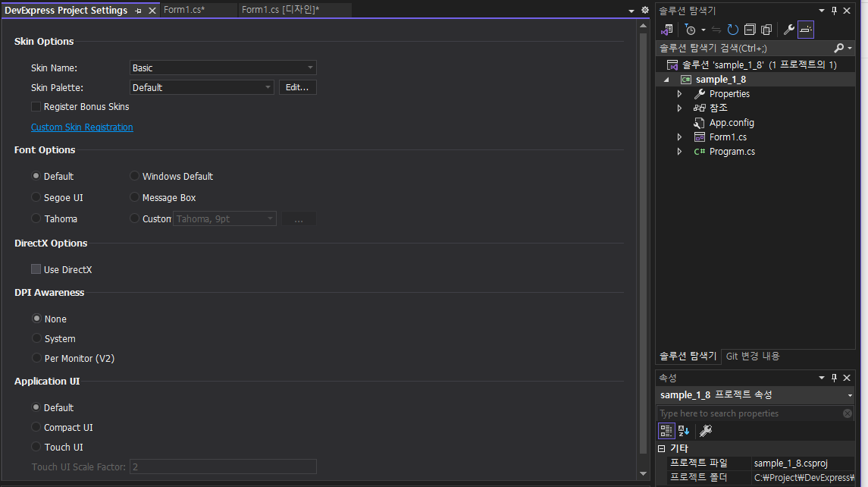The height and width of the screenshot is (487, 868).
Task: Select the Custom font radio button
Action: click(x=134, y=218)
